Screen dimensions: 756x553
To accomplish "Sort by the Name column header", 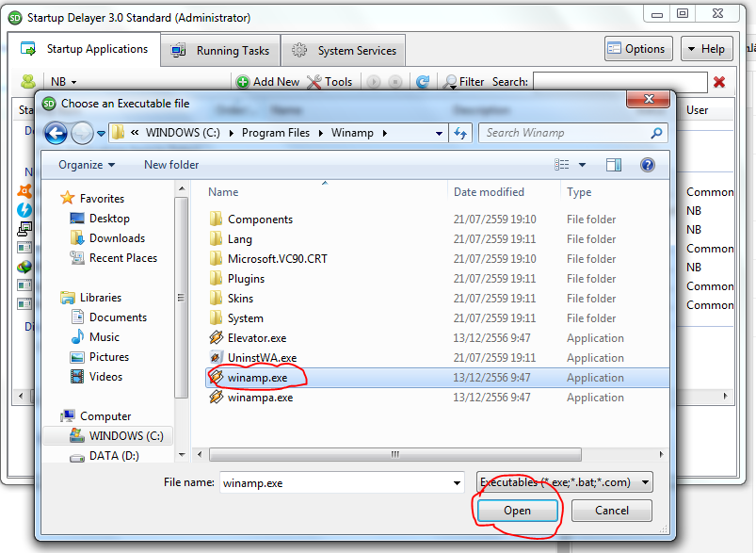I will [223, 192].
